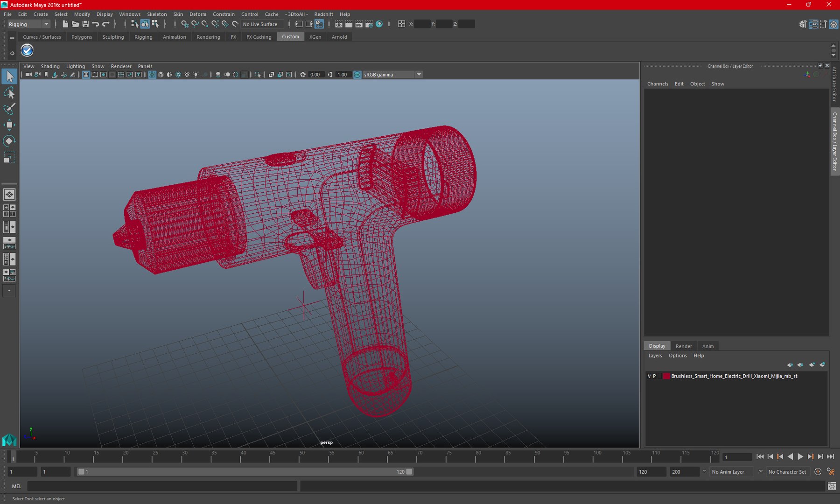
Task: Open the Layers menu in layer editor
Action: pyautogui.click(x=655, y=356)
